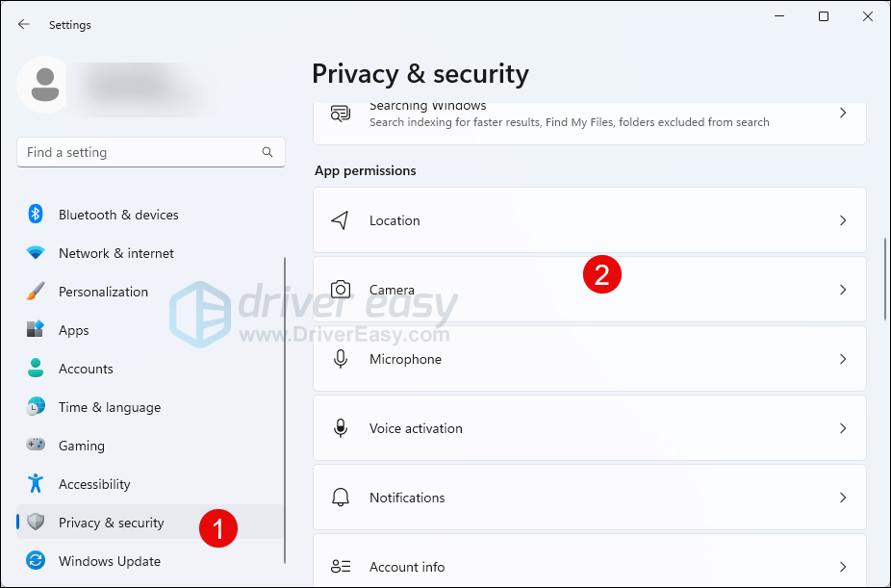The image size is (891, 588).
Task: Click the Accessibility figure icon
Action: [x=36, y=484]
